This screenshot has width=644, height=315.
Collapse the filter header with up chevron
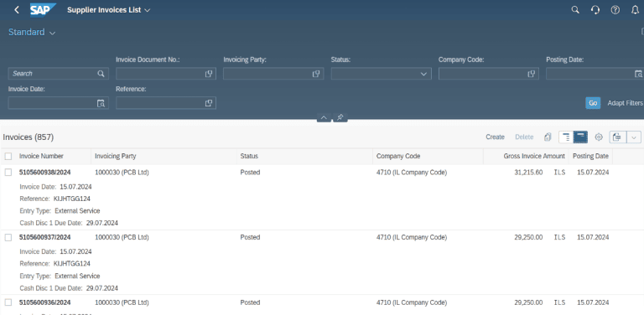pyautogui.click(x=324, y=118)
